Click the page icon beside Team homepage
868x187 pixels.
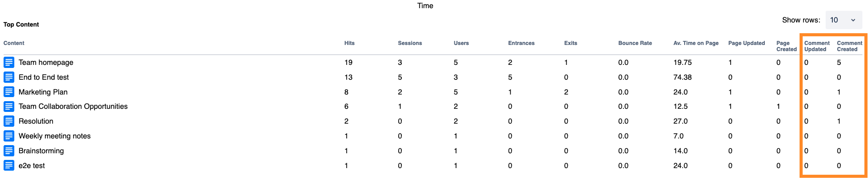coord(9,62)
